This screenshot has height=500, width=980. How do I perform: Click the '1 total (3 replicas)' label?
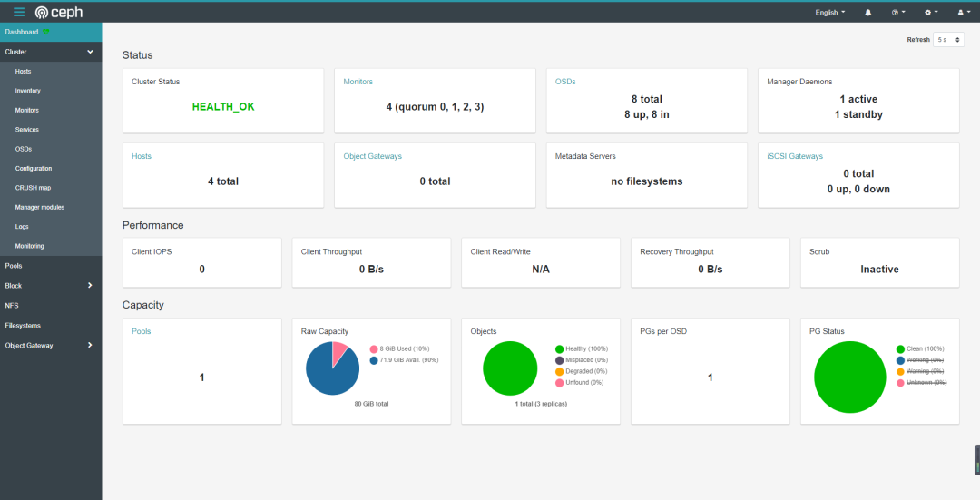(541, 405)
